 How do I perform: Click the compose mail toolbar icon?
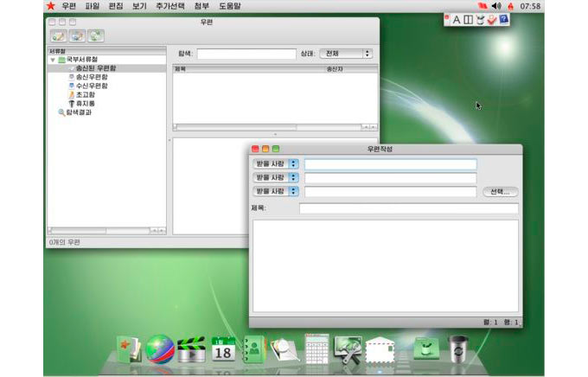[59, 35]
